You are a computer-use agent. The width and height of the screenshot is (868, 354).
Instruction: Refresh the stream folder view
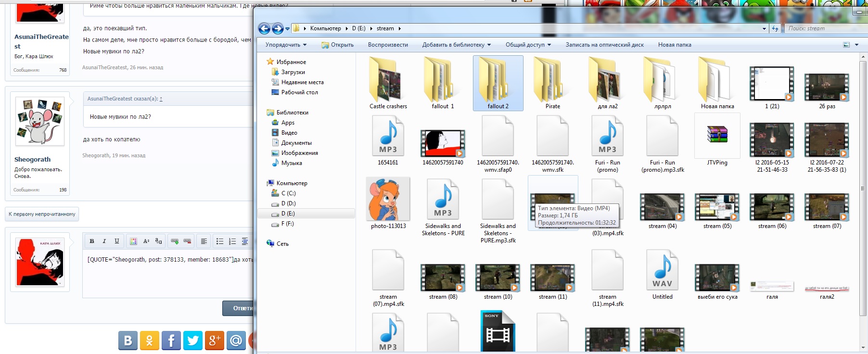point(775,29)
